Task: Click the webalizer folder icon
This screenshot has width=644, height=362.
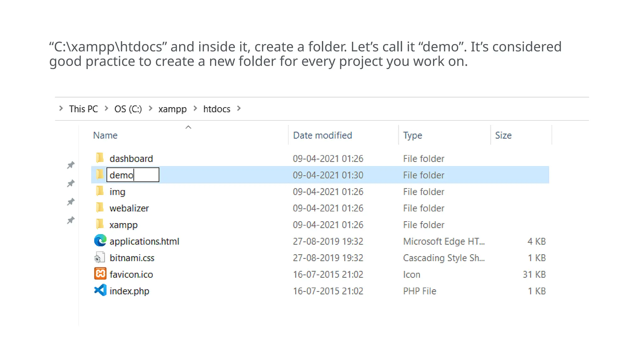Action: [100, 207]
